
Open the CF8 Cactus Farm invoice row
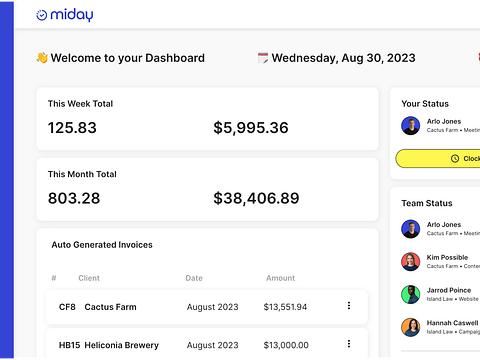click(207, 307)
